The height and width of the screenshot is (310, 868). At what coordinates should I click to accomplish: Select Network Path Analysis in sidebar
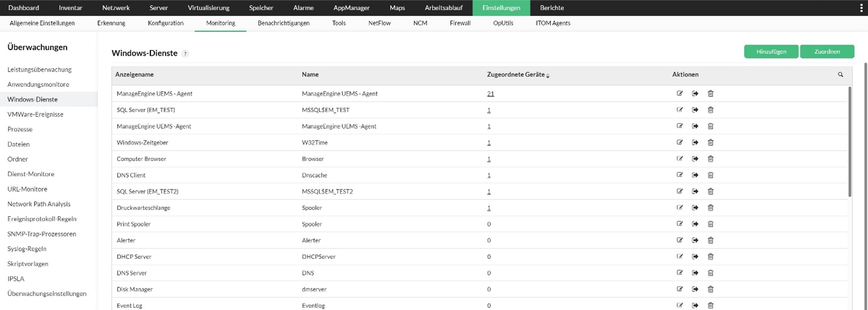[39, 204]
